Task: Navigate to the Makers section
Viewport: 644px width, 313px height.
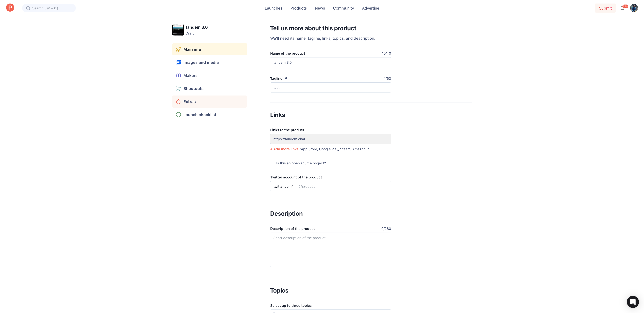Action: click(190, 75)
